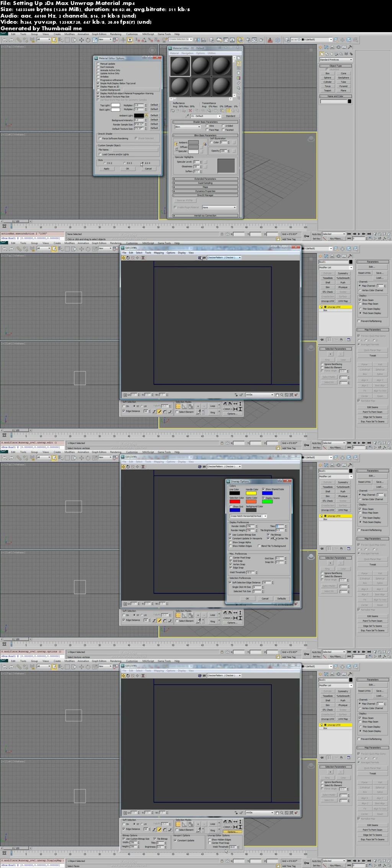Click the Standard material type button
Screen dimensions: 392x868
click(x=230, y=116)
